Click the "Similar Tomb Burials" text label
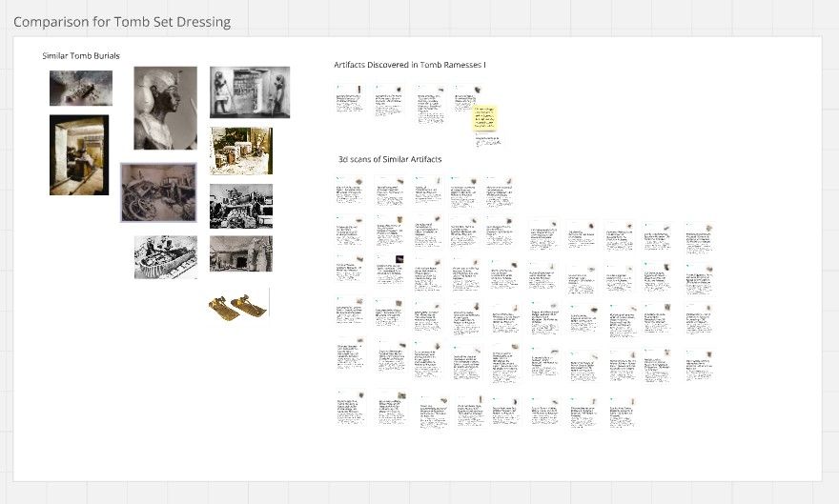 click(x=81, y=55)
